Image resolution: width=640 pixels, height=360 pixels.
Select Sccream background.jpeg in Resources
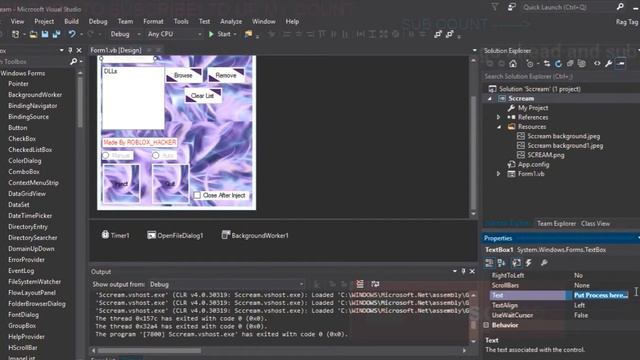point(563,136)
